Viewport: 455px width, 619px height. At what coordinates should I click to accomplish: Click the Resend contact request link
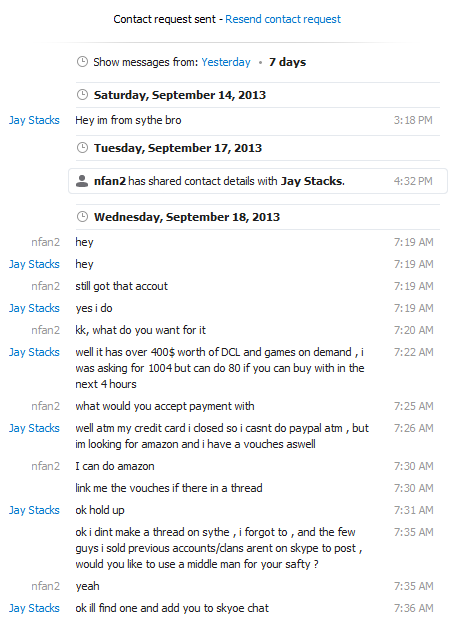(x=283, y=19)
